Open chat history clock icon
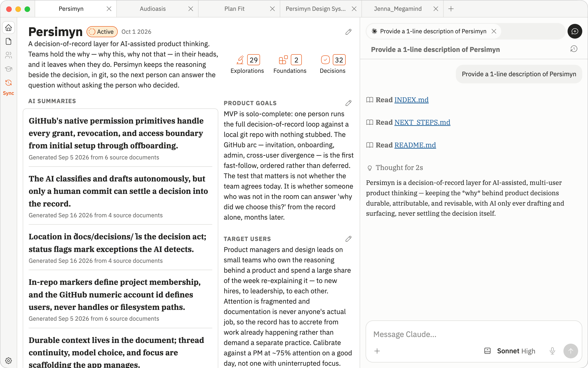Viewport: 588px width, 368px height. coord(574,49)
